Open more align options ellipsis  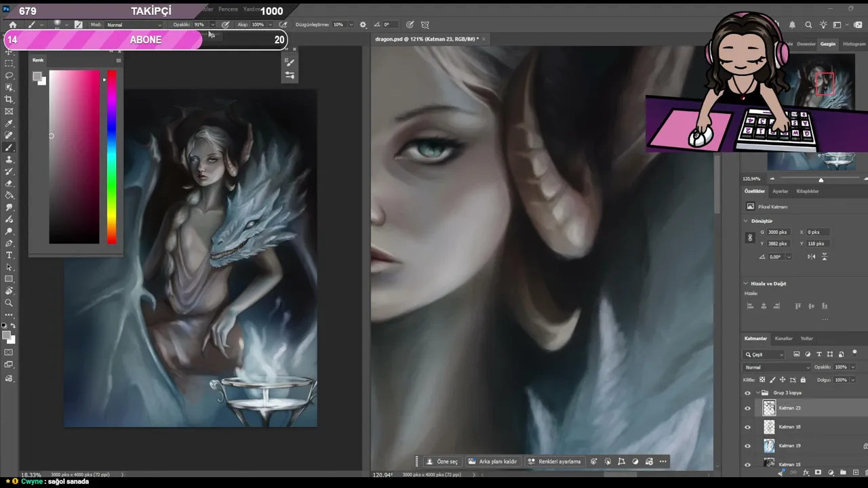coord(825,319)
